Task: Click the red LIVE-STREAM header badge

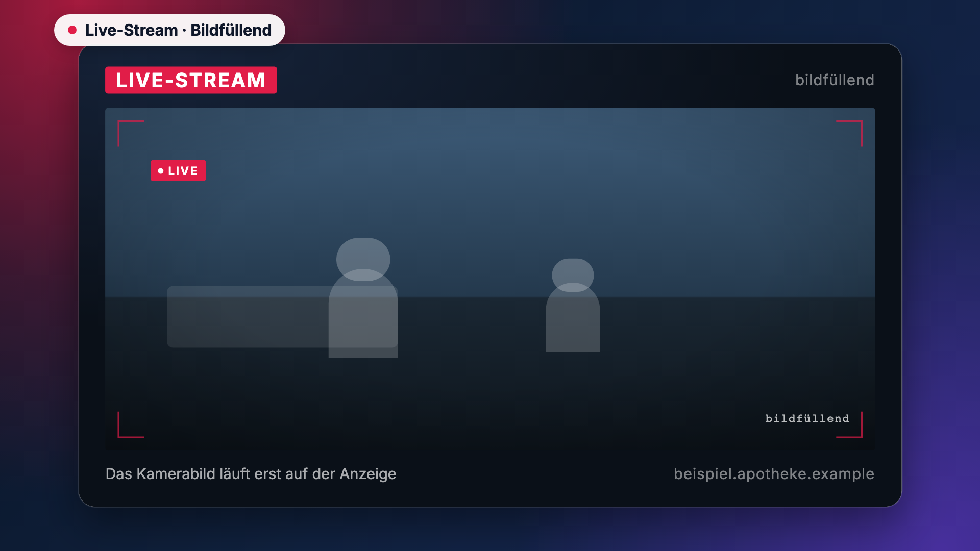Action: [x=191, y=80]
